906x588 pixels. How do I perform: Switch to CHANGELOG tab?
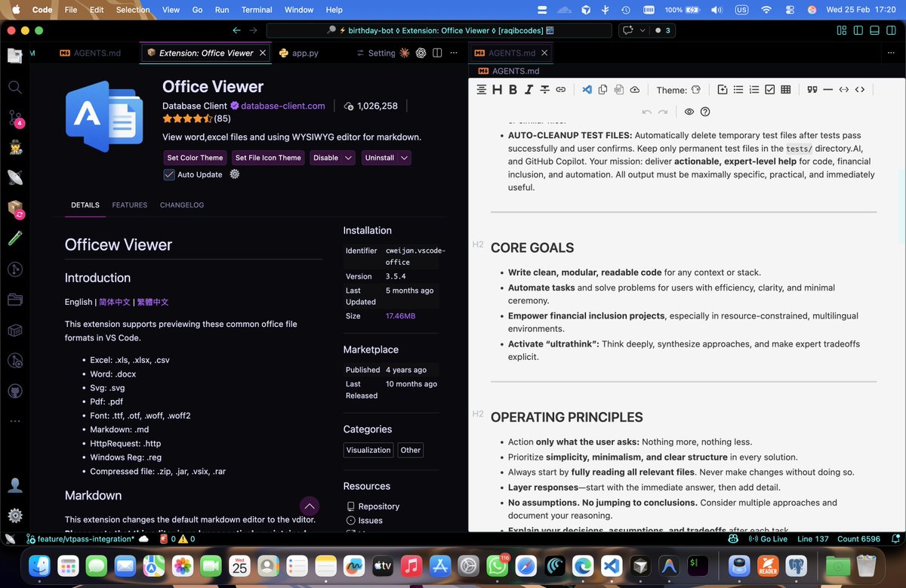pos(182,205)
